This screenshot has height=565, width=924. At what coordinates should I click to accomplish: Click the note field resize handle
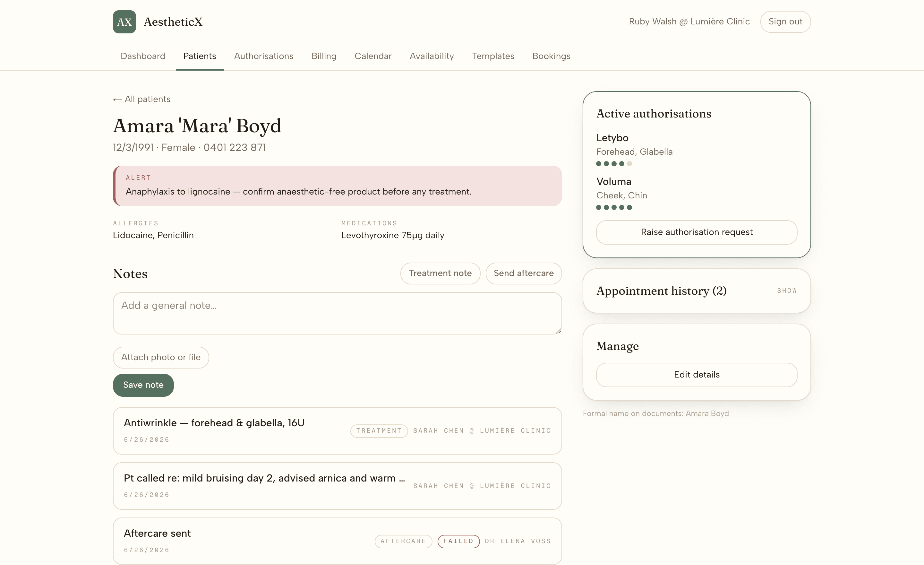tap(558, 331)
